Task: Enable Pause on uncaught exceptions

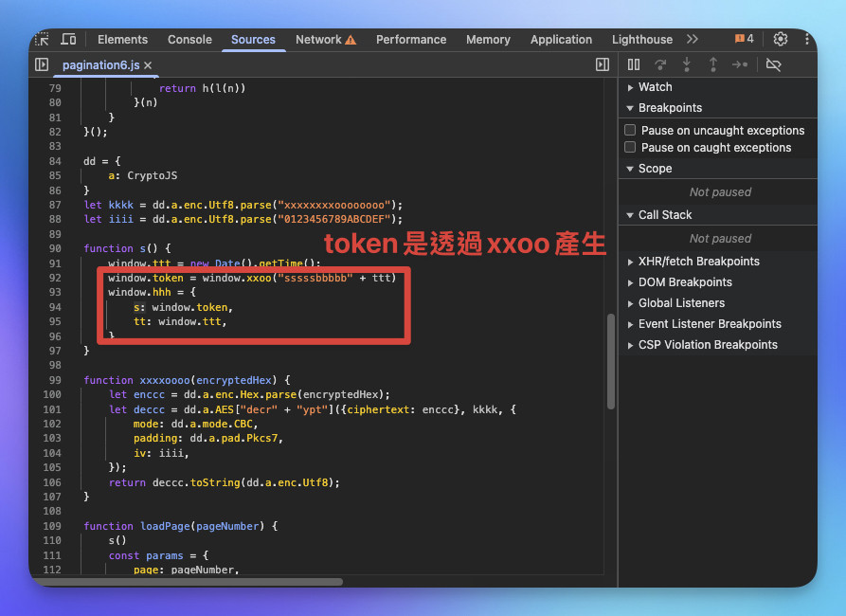Action: (x=630, y=130)
